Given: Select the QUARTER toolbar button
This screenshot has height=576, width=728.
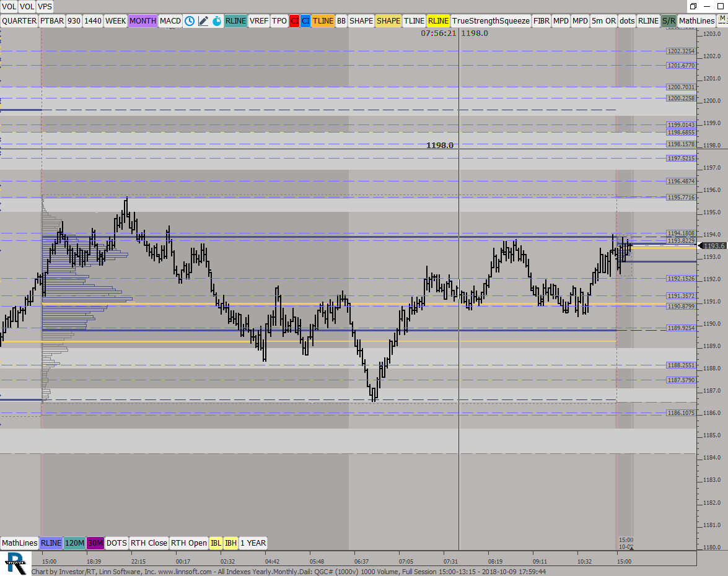Looking at the screenshot, I should pyautogui.click(x=19, y=21).
